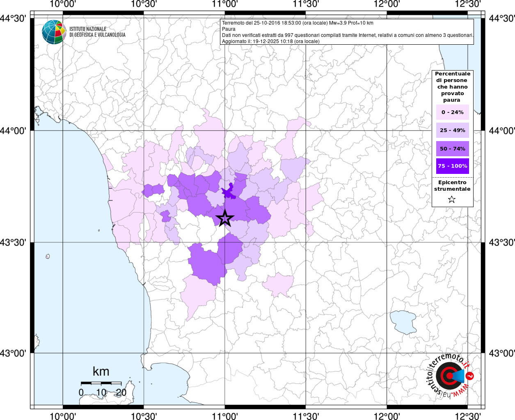The height and width of the screenshot is (420, 515).
Task: Click the Aggiornato il 19-12-2025 update line
Action: coord(270,41)
